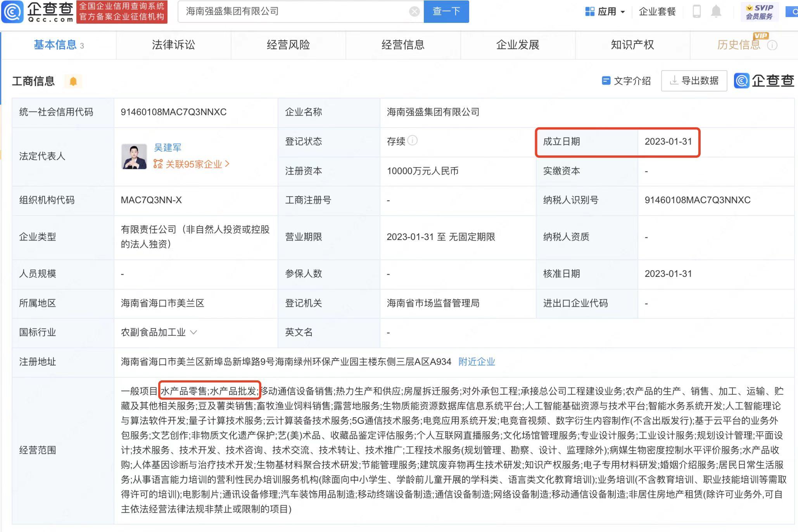Click legal representative 吴建军 photo thumbnail
The width and height of the screenshot is (798, 532).
point(134,156)
